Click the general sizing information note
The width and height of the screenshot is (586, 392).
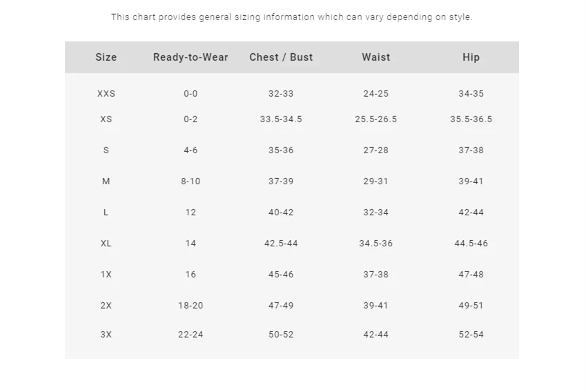[292, 17]
